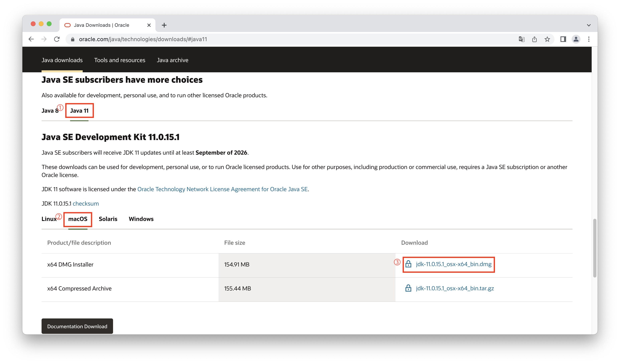The image size is (620, 364).
Task: Open a new tab with plus button
Action: pos(164,25)
